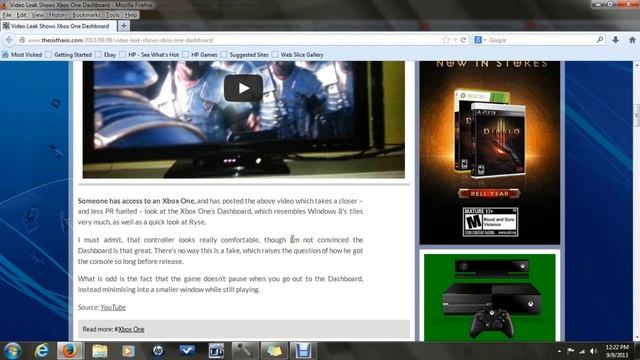Viewport: 640px width, 360px height.
Task: Click the Xbox One console ad image
Action: 490,298
